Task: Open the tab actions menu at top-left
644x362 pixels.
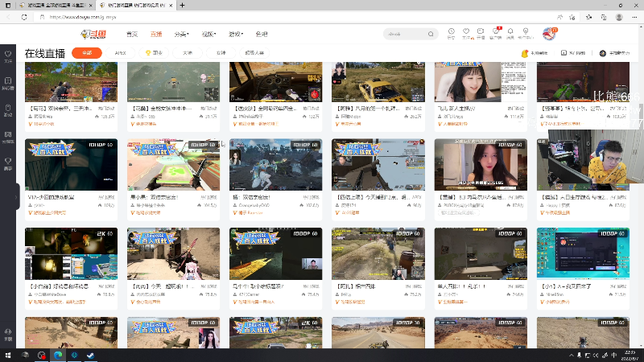Action: click(8, 6)
